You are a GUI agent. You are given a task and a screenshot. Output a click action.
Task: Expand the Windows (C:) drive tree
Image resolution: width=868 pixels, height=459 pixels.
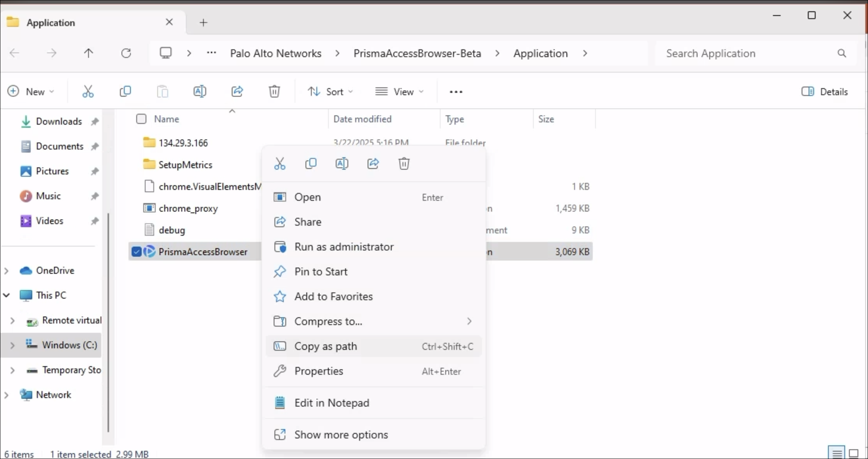pos(12,345)
